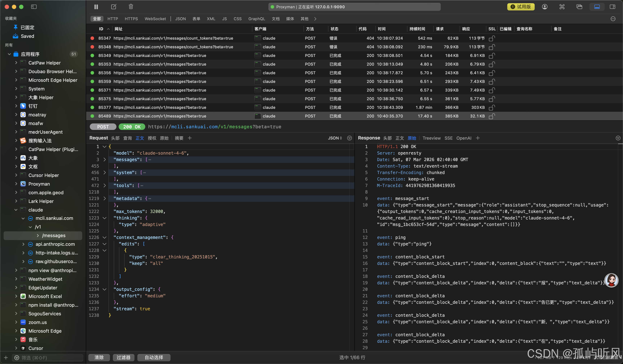
Task: Open the JSON format dropdown
Action: pyautogui.click(x=335, y=138)
